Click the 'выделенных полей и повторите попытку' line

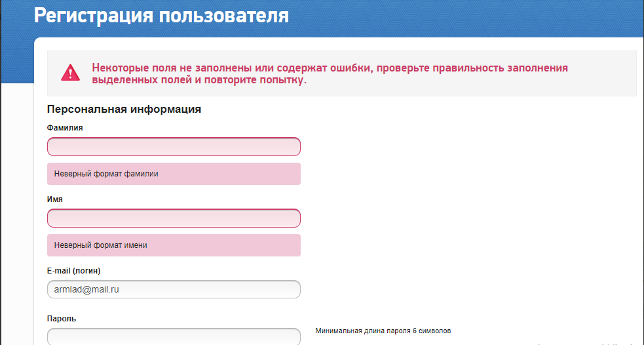click(x=199, y=80)
